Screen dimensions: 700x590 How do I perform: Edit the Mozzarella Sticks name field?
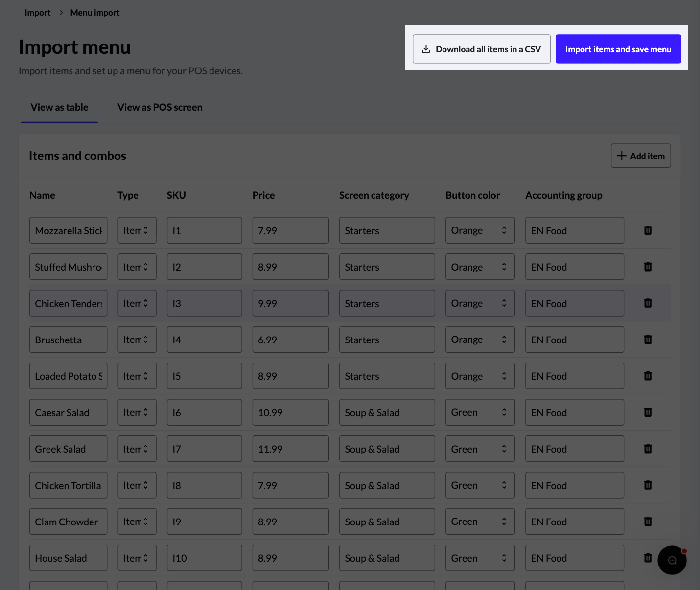click(x=69, y=230)
